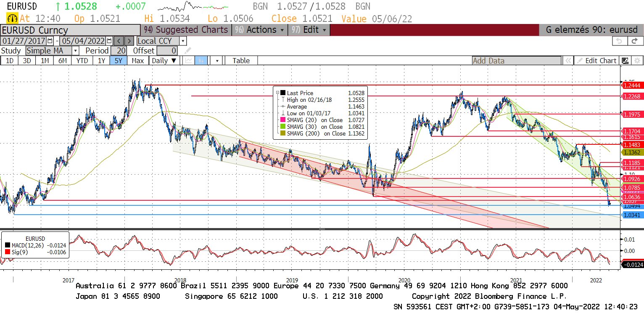Open the Actions menu

click(x=260, y=30)
